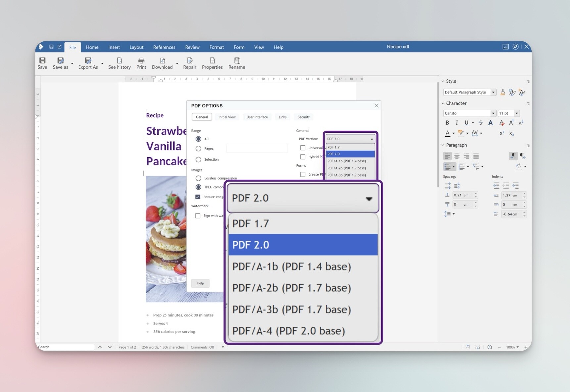Screen dimensions: 570x392
Task: Select the Lossless compression option
Action: coord(198,178)
